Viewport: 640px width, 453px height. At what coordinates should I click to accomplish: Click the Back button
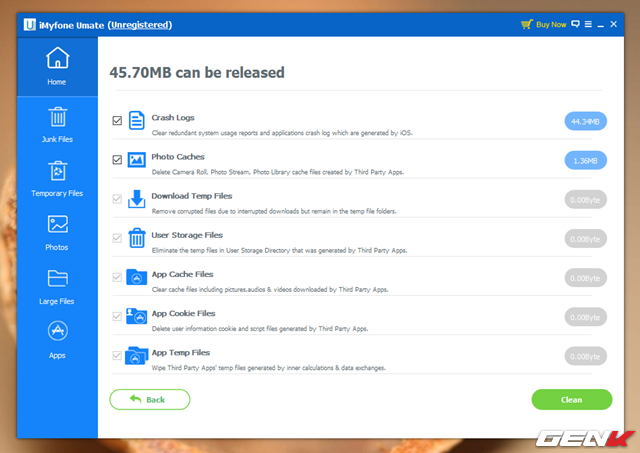pos(149,399)
